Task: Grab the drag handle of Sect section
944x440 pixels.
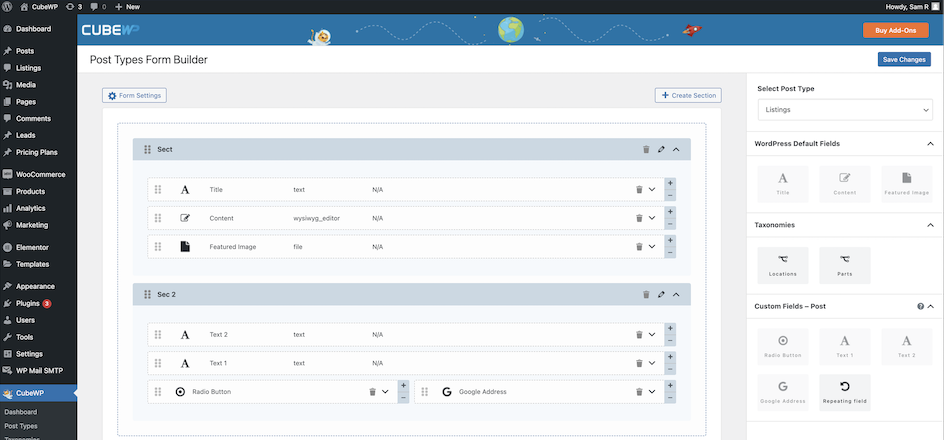Action: tap(148, 149)
